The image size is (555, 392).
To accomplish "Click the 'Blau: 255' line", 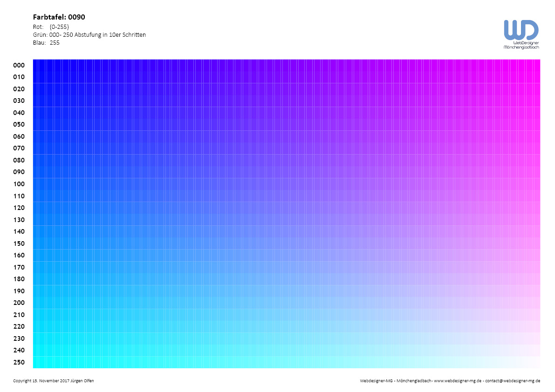I will click(x=46, y=43).
